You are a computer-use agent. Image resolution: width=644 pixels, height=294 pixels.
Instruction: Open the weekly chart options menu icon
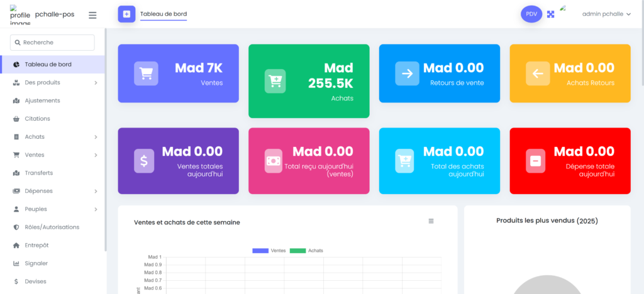pyautogui.click(x=431, y=221)
